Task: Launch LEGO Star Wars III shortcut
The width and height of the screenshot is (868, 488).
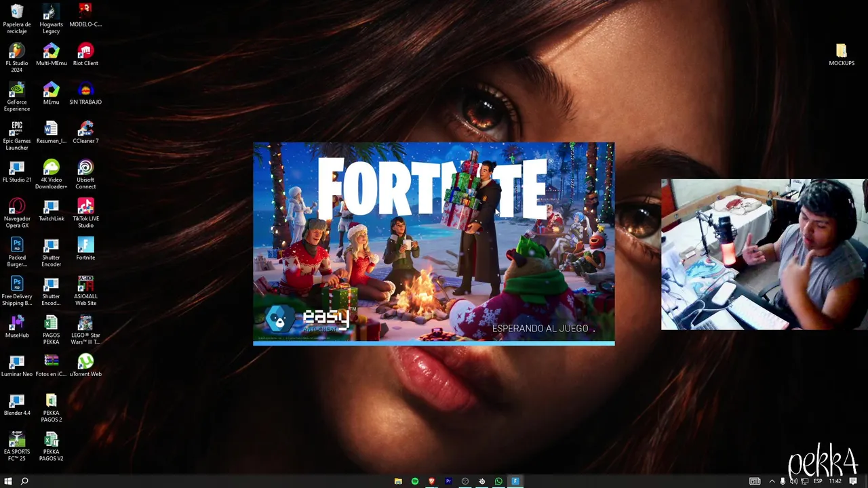Action: click(x=85, y=329)
